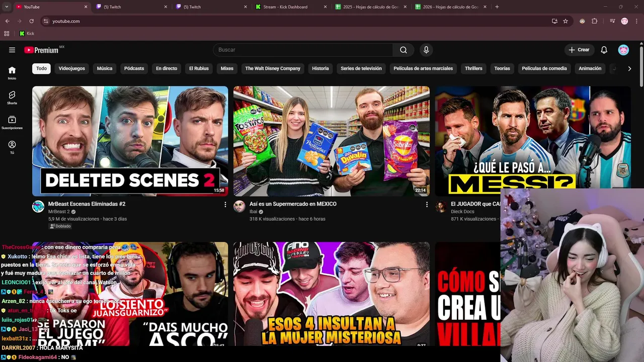Screen dimensions: 644x362
Task: Open the browser extensions puzzle icon
Action: click(594, 21)
